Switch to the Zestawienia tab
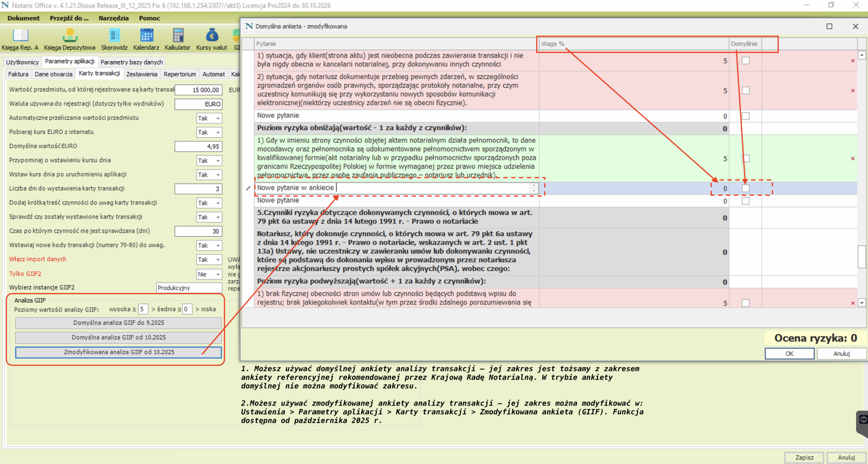 [142, 74]
